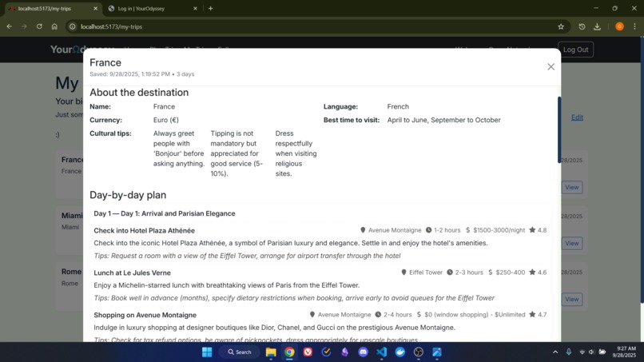
Task: Click the View button beside the Rome trip card
Action: tap(572, 299)
